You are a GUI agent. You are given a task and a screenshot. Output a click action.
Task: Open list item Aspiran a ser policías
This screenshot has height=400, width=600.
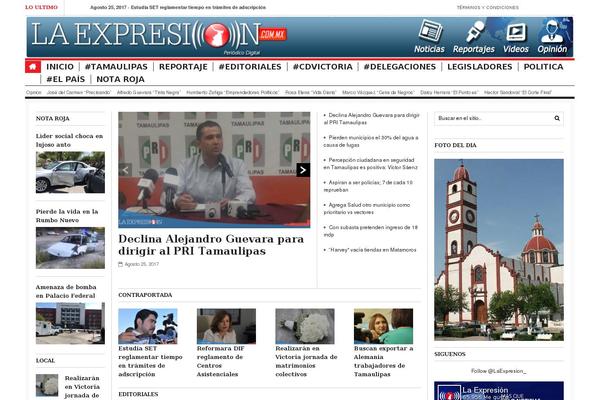368,186
